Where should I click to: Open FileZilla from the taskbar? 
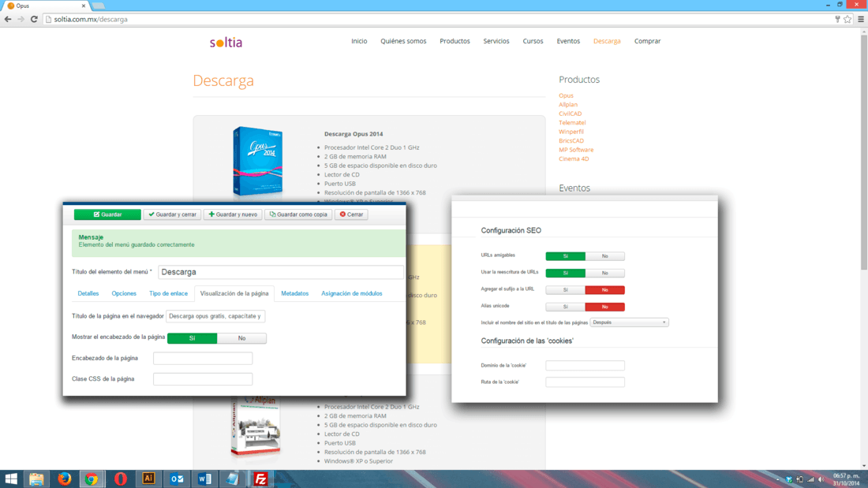(260, 479)
